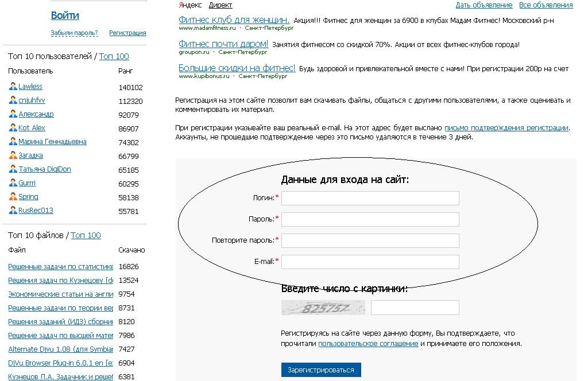Open Топ 100 users list
The width and height of the screenshot is (588, 381).
[114, 56]
